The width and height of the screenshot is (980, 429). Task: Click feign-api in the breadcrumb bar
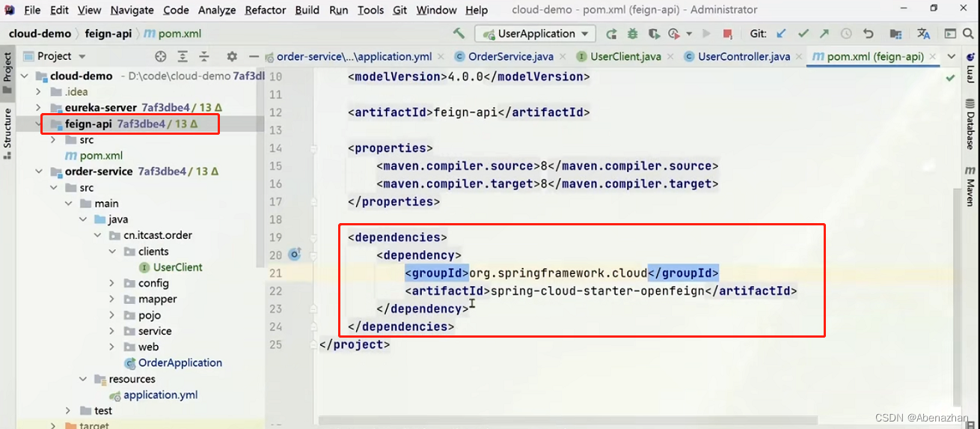click(x=108, y=34)
